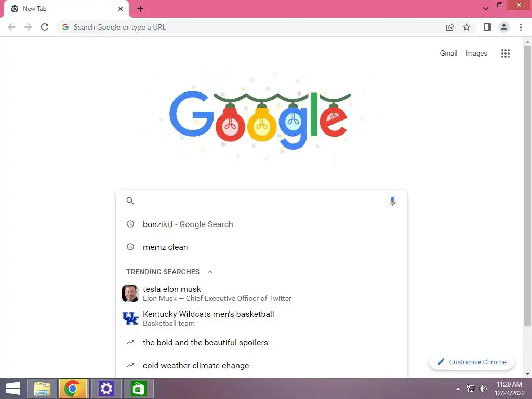The image size is (532, 399).
Task: Click the page vertical scrollbar
Action: coord(527,187)
